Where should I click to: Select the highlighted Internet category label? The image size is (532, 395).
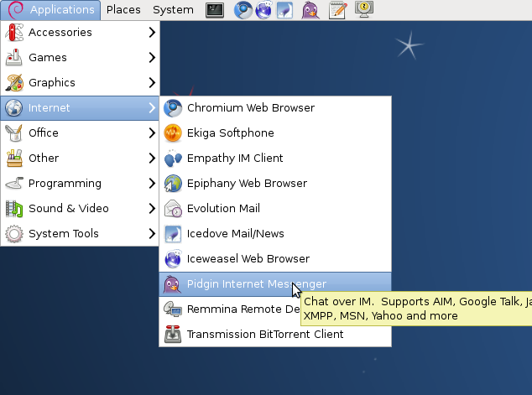pyautogui.click(x=49, y=108)
